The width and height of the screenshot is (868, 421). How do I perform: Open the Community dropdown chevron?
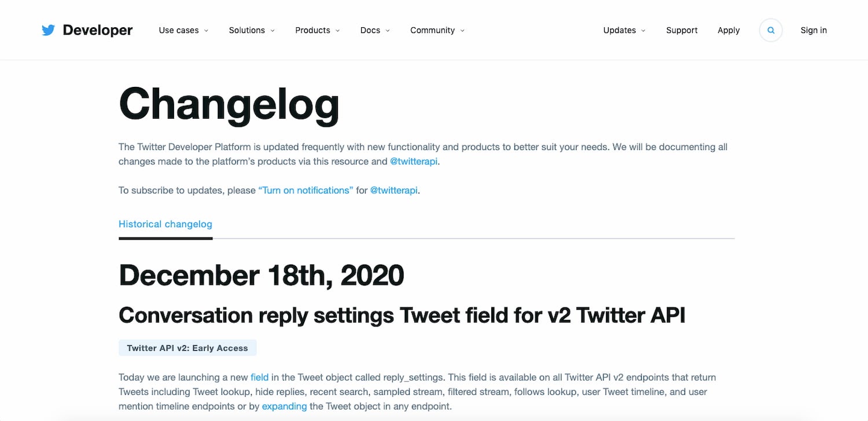(x=462, y=31)
